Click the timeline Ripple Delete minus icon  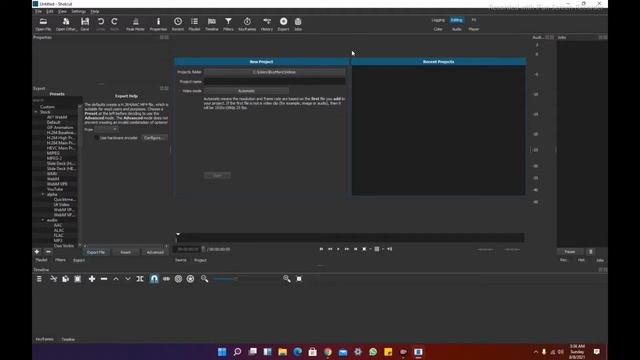pyautogui.click(x=104, y=279)
